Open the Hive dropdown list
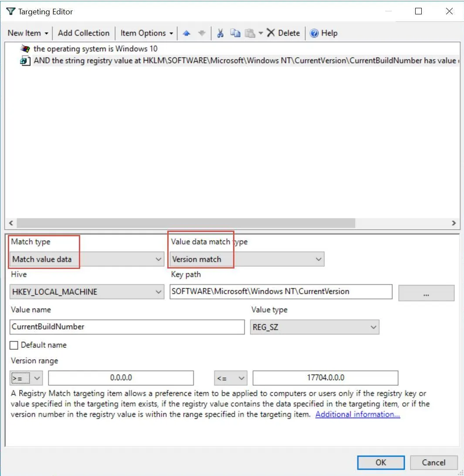This screenshot has width=464, height=476. pyautogui.click(x=87, y=292)
